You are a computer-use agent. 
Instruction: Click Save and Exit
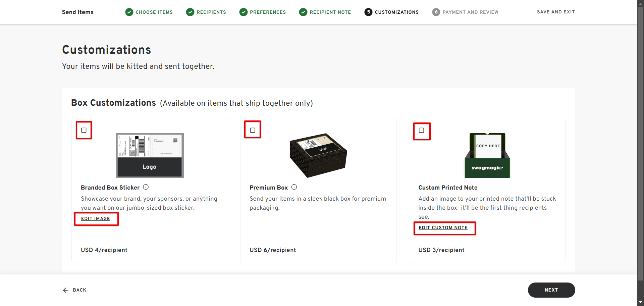click(556, 12)
